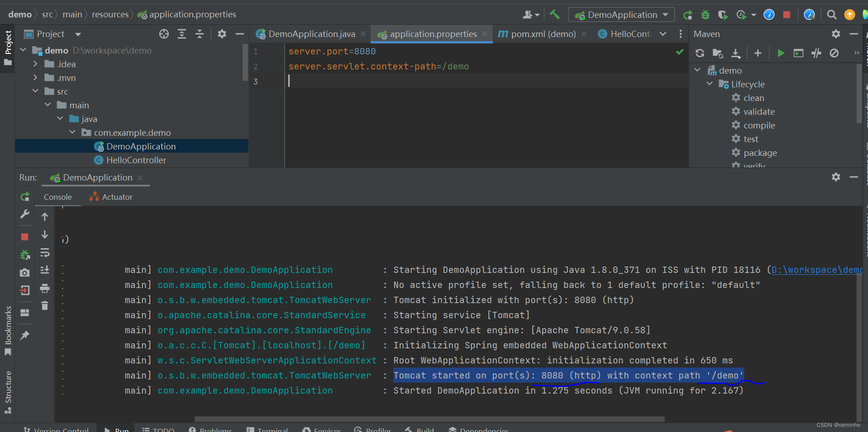Select DemoApplication in the project tree
Image resolution: width=868 pixels, height=432 pixels.
pyautogui.click(x=132, y=146)
